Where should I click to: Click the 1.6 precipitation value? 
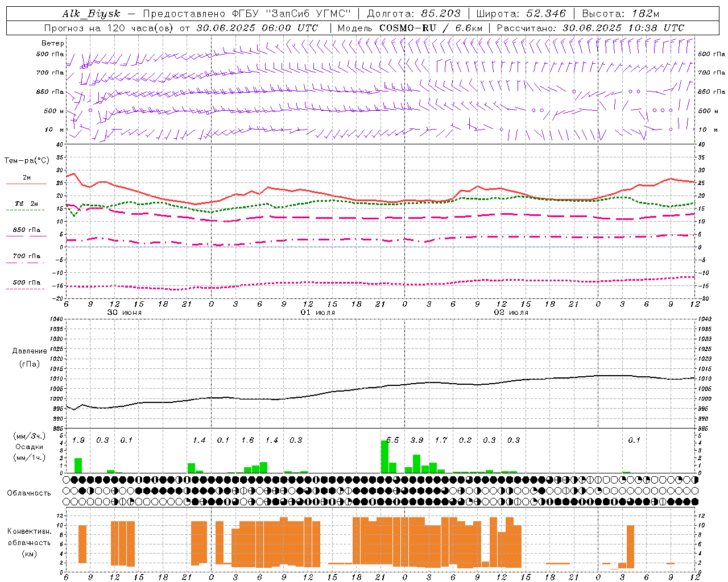click(x=247, y=440)
